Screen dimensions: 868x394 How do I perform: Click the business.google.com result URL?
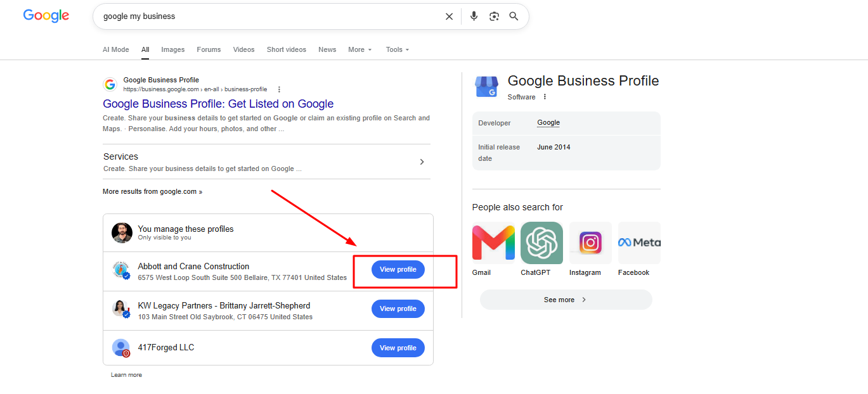tap(195, 89)
